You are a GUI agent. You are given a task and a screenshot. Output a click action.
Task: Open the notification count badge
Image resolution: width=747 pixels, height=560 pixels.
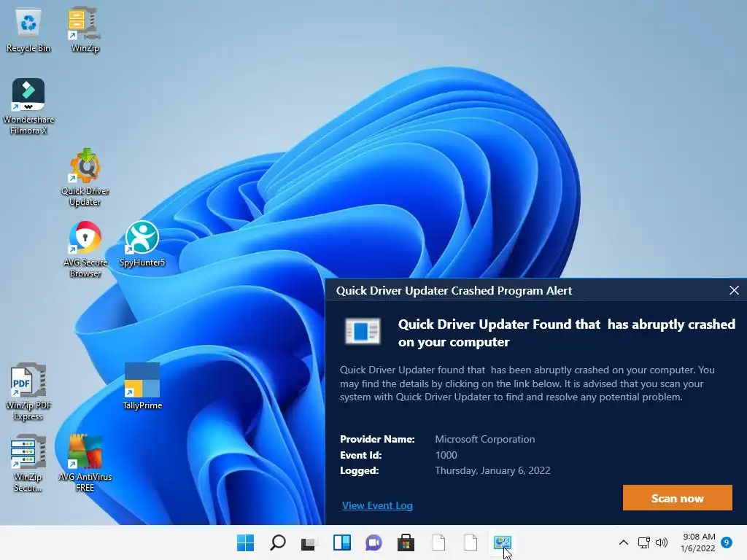727,542
